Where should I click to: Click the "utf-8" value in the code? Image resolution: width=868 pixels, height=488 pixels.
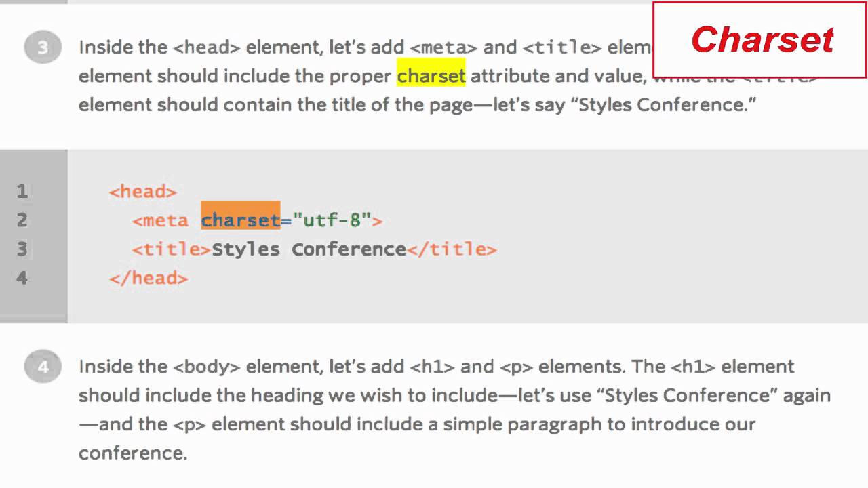[x=332, y=220]
